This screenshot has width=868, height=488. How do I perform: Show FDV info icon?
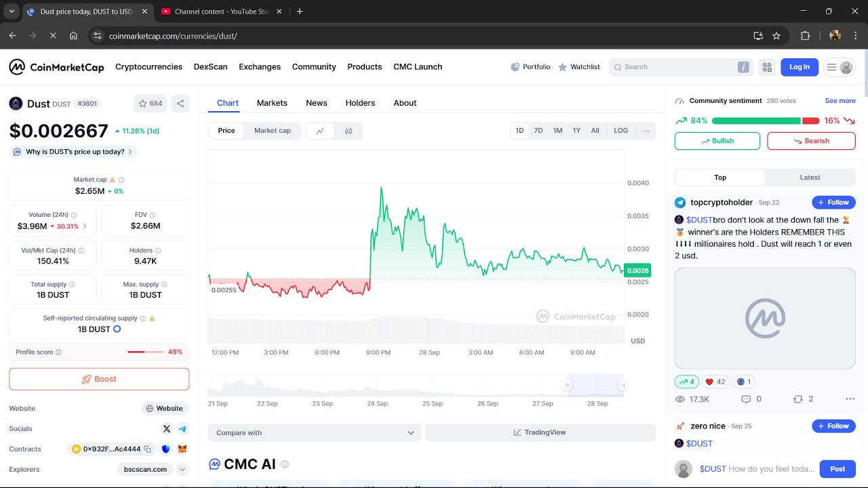click(153, 215)
